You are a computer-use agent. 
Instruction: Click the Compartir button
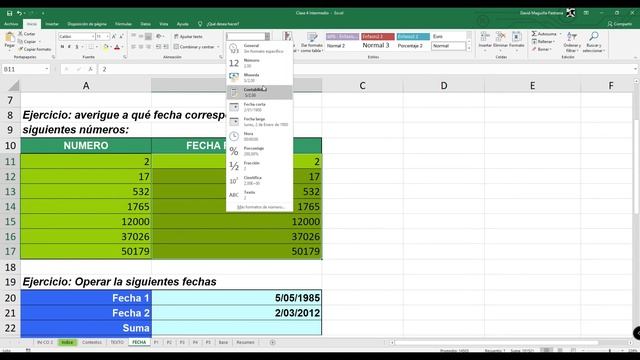[620, 24]
